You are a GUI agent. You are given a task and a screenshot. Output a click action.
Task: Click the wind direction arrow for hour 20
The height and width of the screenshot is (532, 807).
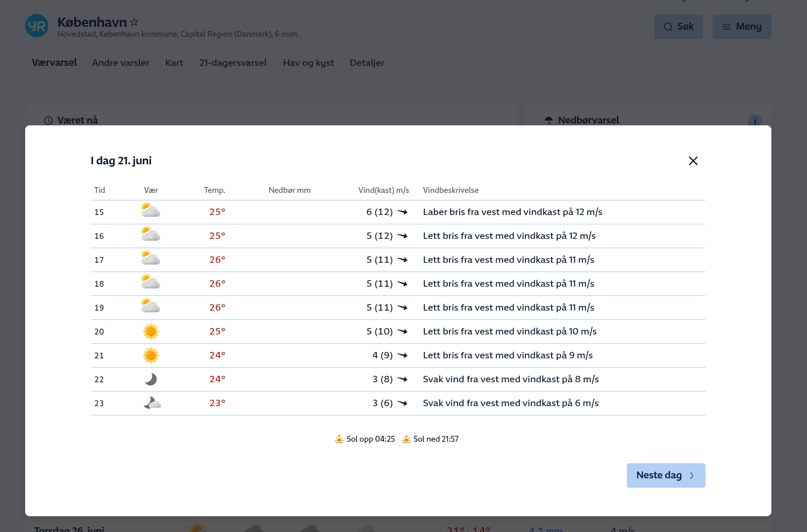click(402, 332)
